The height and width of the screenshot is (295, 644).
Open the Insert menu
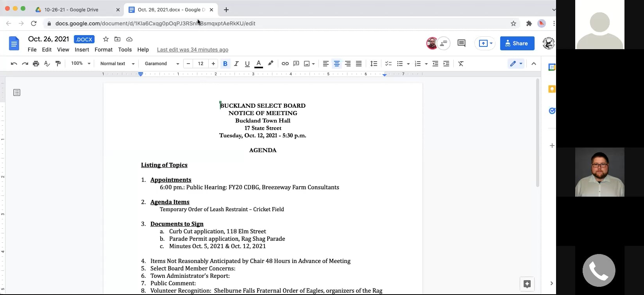[82, 50]
